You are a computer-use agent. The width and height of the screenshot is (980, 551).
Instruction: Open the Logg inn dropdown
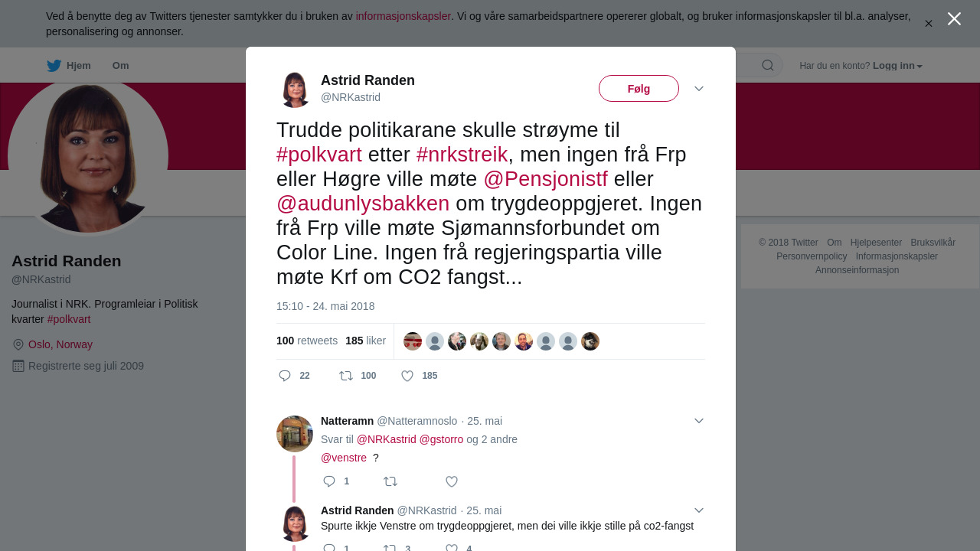point(897,66)
